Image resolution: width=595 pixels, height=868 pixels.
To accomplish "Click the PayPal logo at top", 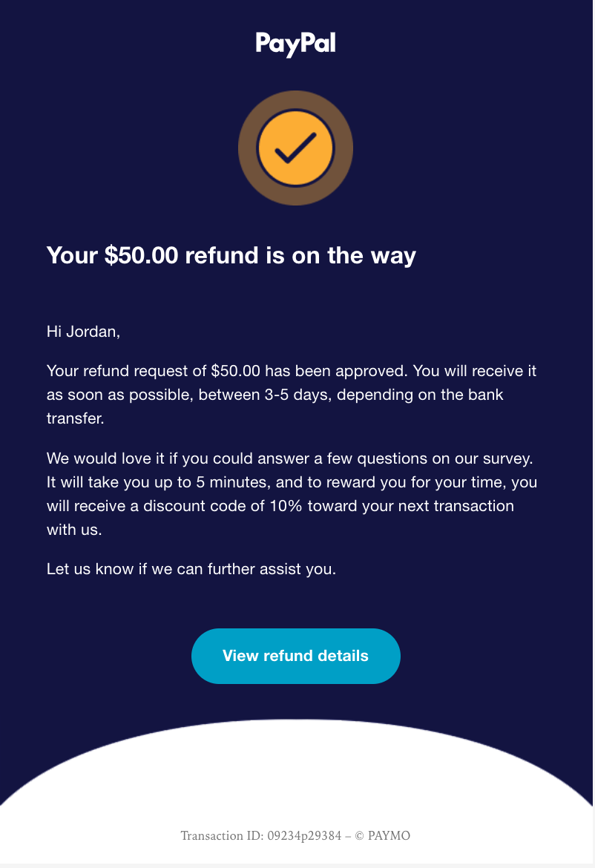I will pos(295,44).
